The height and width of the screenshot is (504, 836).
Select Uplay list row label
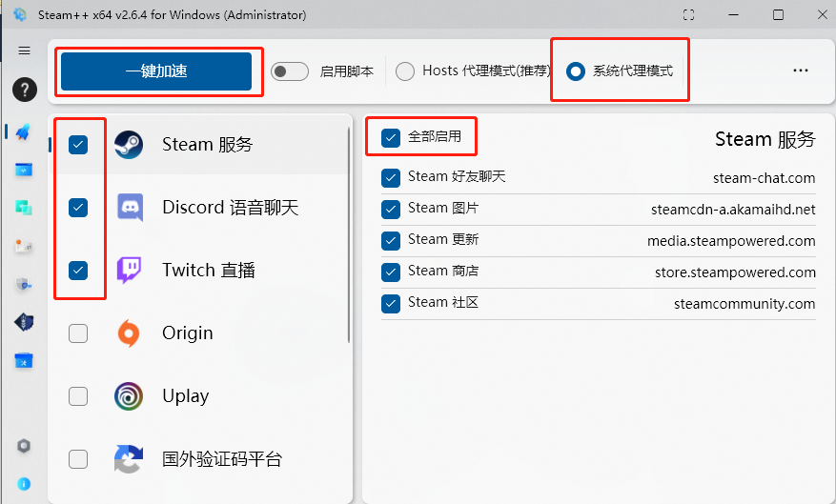pyautogui.click(x=186, y=395)
